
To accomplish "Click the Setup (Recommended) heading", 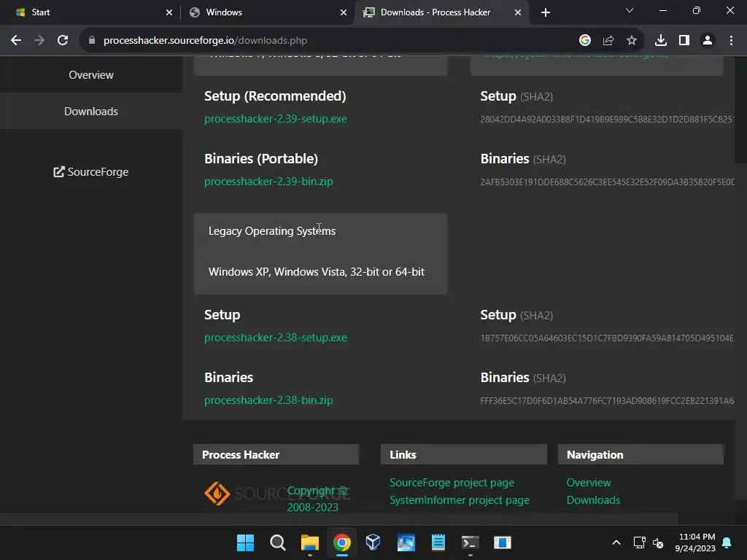I will (275, 96).
